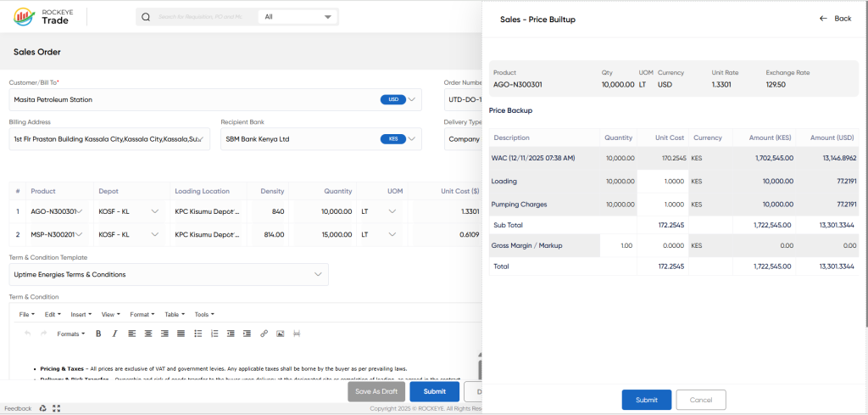This screenshot has width=868, height=415.
Task: Open the editor View menu
Action: pos(110,314)
